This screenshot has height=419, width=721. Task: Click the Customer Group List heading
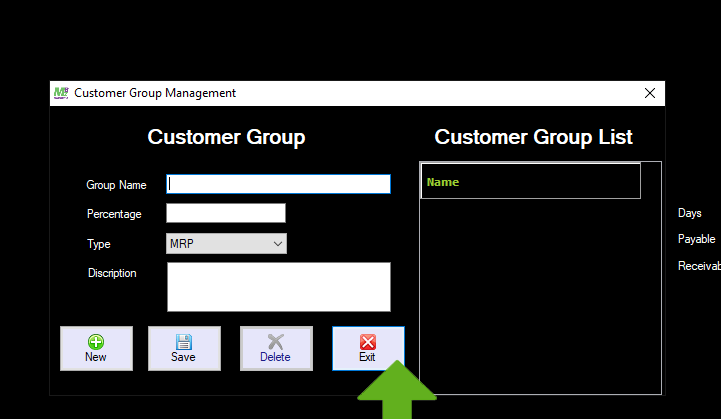tap(533, 137)
